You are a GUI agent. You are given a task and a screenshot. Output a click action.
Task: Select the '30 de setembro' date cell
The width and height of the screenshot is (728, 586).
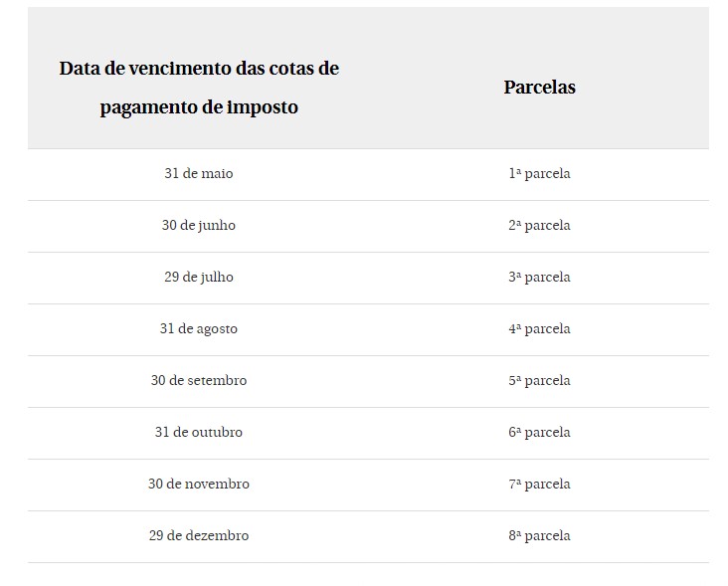click(x=199, y=381)
